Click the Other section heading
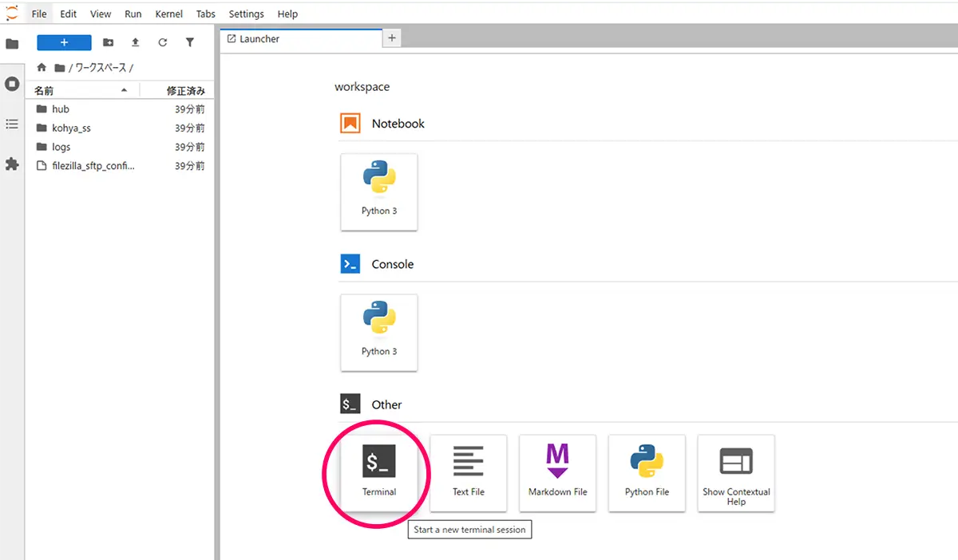958x560 pixels. tap(386, 404)
